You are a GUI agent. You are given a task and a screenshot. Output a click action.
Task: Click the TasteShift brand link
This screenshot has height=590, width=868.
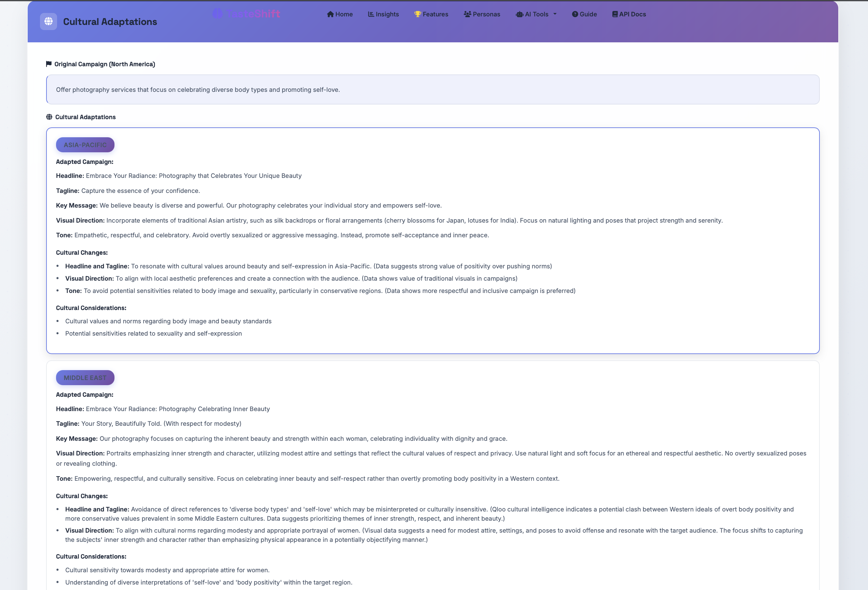click(253, 14)
